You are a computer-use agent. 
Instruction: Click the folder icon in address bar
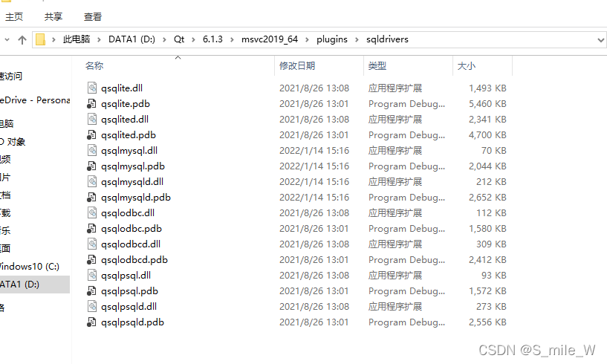pos(40,39)
